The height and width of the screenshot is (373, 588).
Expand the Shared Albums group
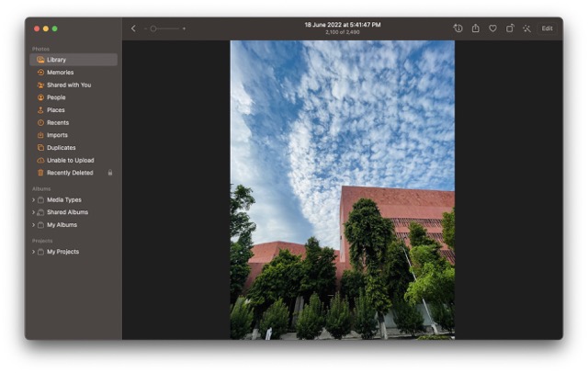pyautogui.click(x=34, y=212)
